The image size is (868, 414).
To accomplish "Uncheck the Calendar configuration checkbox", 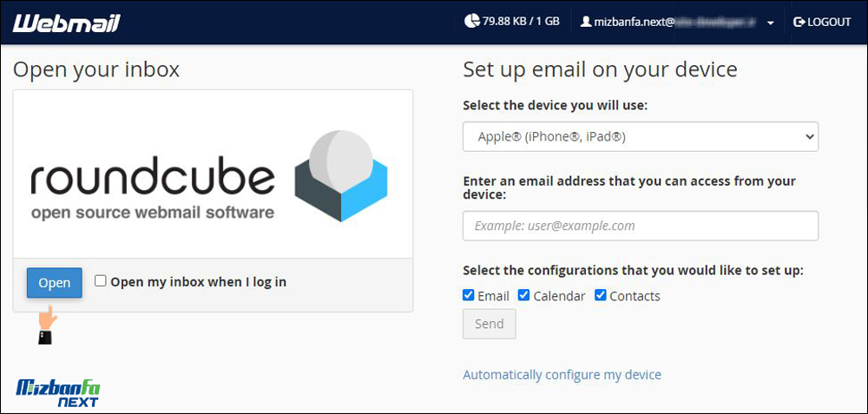I will coord(523,296).
